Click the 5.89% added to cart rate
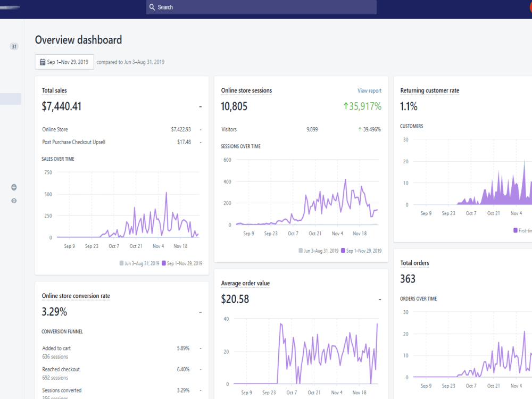 pyautogui.click(x=183, y=348)
